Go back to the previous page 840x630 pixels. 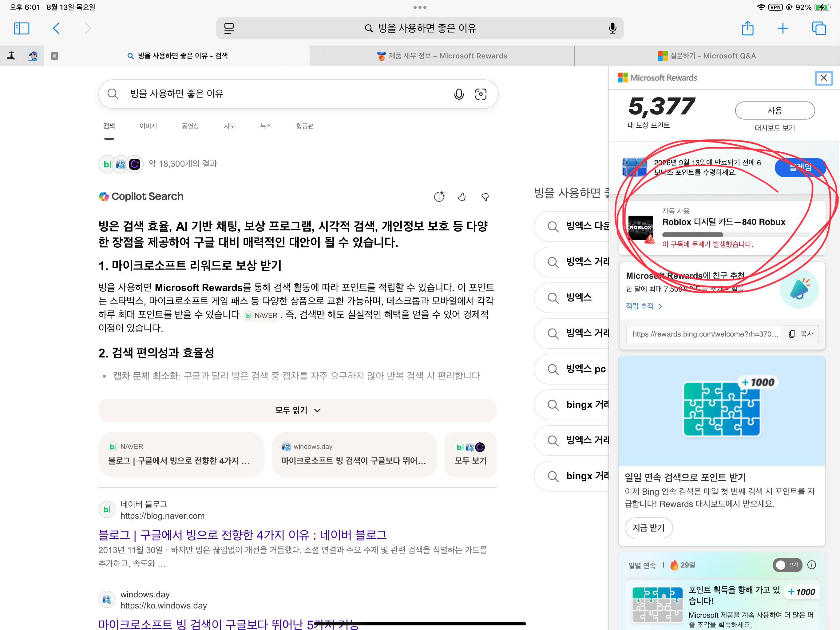point(56,28)
